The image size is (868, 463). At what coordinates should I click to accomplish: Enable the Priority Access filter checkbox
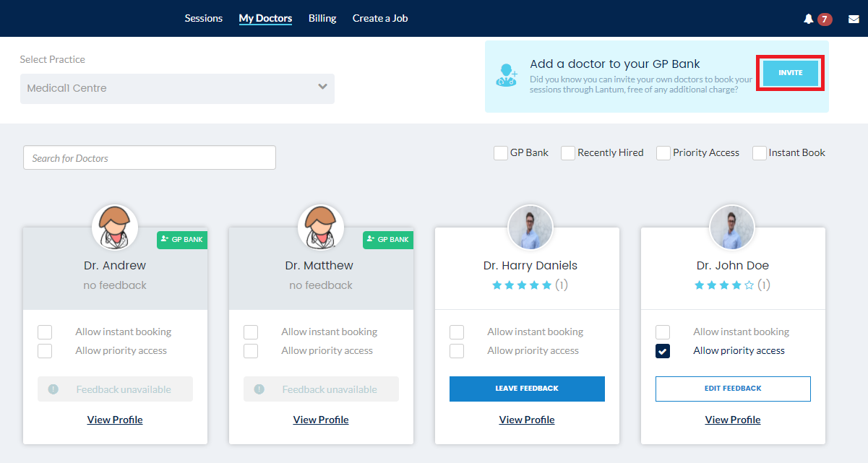(x=663, y=153)
